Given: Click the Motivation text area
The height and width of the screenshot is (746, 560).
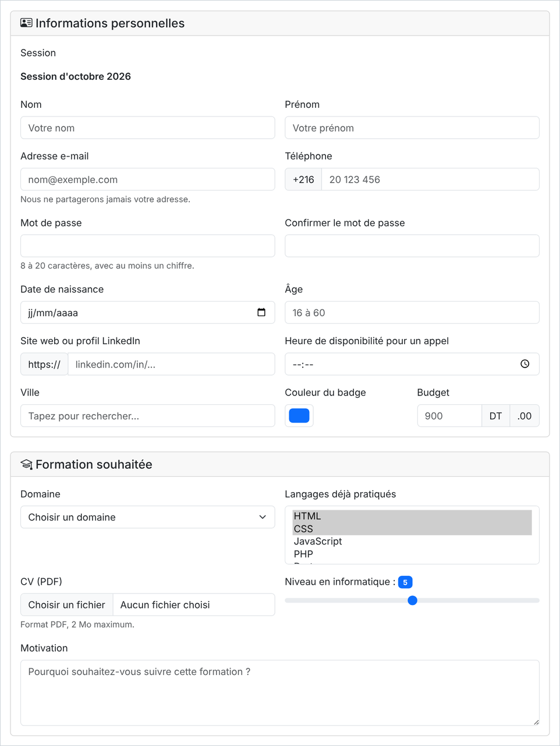Looking at the screenshot, I should [280, 693].
